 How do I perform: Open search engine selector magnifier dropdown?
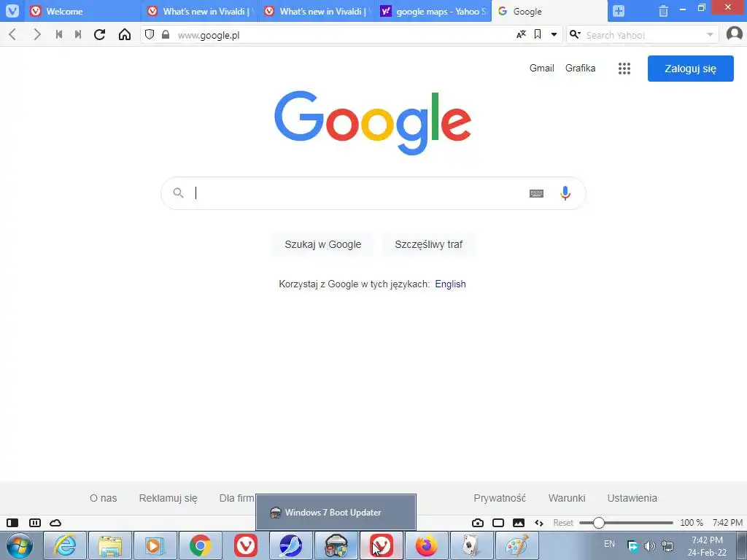tap(576, 34)
